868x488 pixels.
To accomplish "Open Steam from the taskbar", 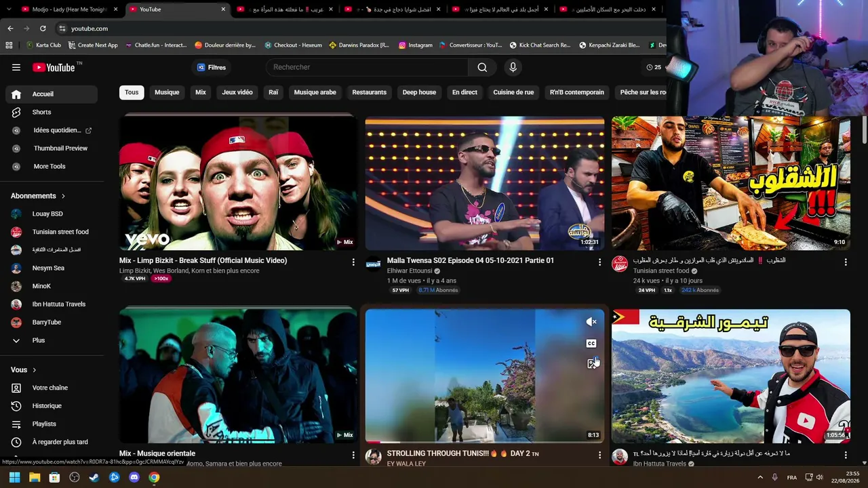I will [94, 477].
